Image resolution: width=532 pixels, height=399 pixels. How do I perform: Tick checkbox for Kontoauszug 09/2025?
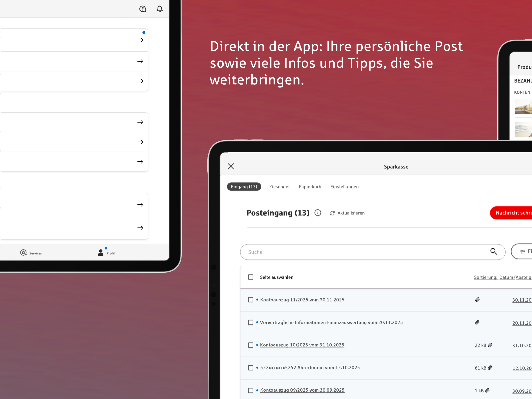pos(251,390)
